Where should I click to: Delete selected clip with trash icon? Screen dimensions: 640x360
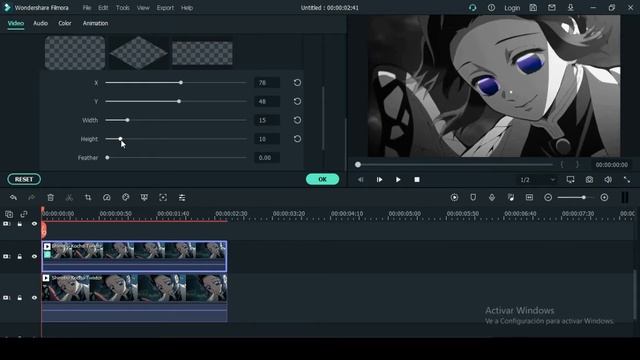[51, 198]
